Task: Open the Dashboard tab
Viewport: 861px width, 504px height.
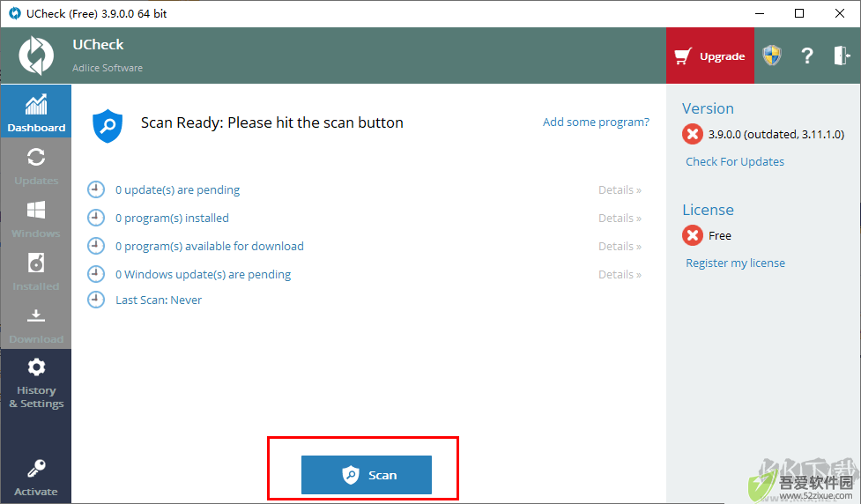Action: pyautogui.click(x=36, y=111)
